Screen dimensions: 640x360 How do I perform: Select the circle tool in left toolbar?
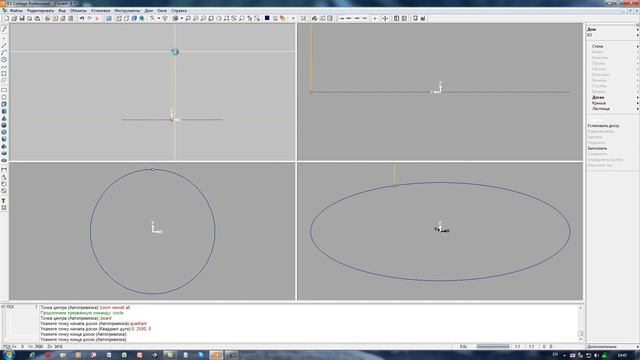point(4,60)
